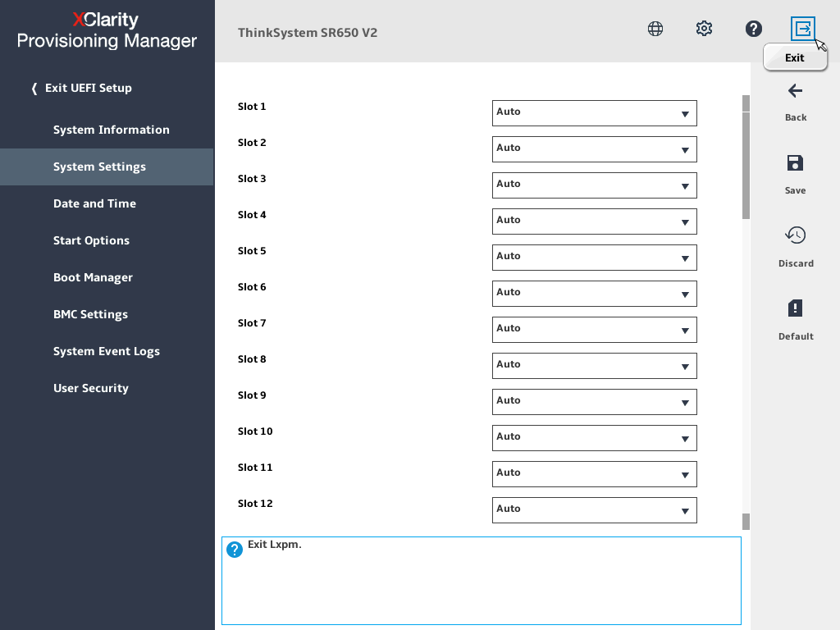Image resolution: width=840 pixels, height=630 pixels.
Task: Click the globe language icon
Action: (655, 29)
